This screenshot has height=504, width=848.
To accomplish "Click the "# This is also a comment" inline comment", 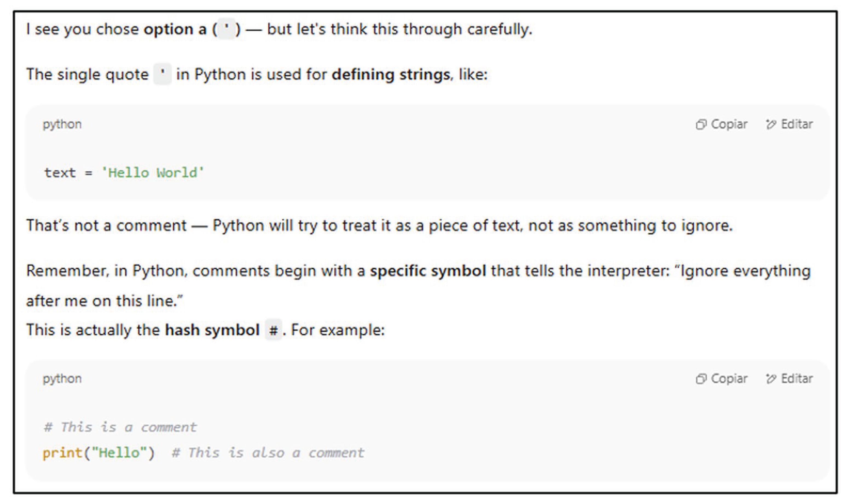I will (x=268, y=453).
